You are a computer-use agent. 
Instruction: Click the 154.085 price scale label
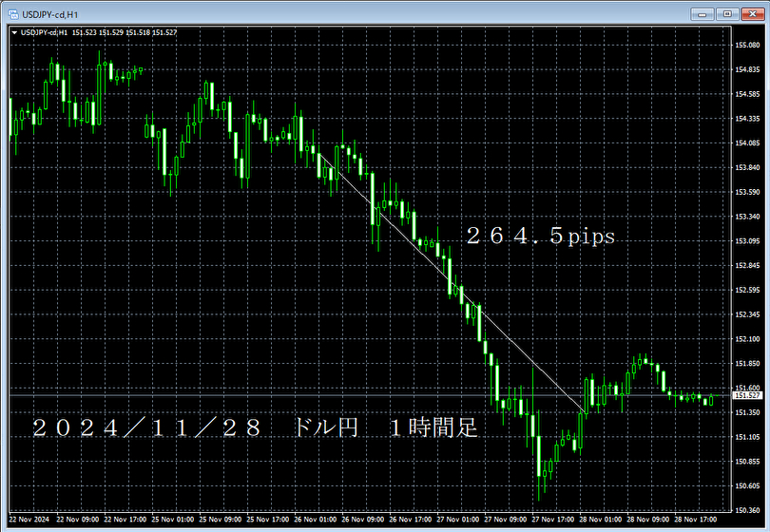(747, 143)
